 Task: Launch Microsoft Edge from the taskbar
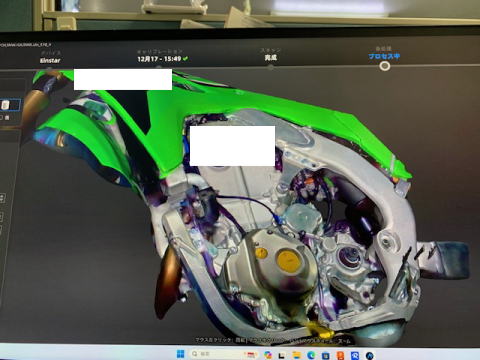pos(311,355)
